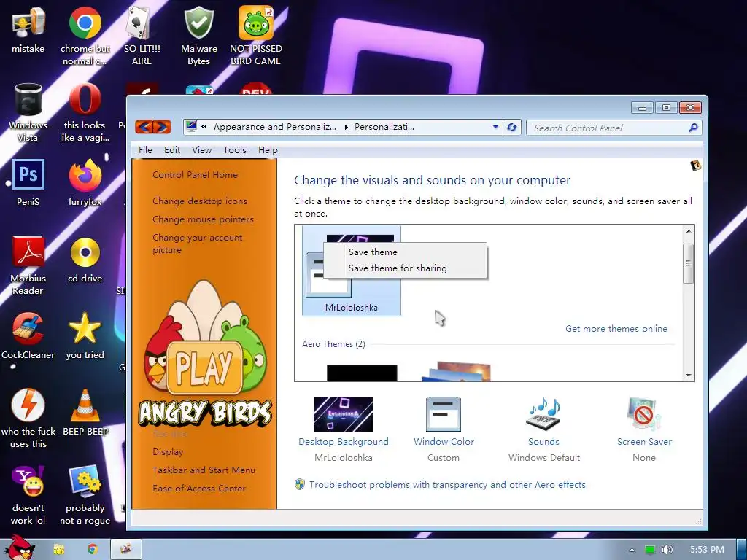Show hidden tray icons arrow
This screenshot has width=747, height=560.
click(x=632, y=550)
